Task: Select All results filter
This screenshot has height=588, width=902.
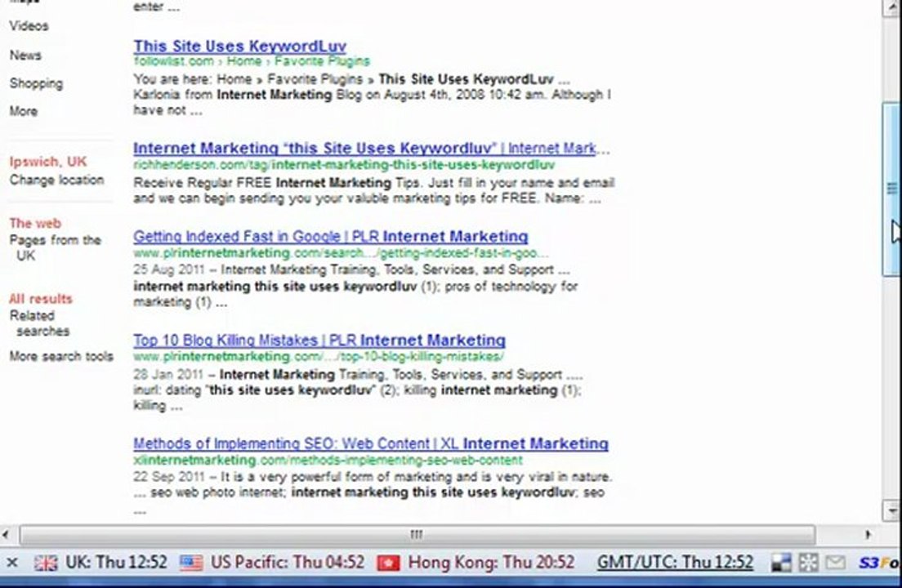Action: (x=41, y=299)
